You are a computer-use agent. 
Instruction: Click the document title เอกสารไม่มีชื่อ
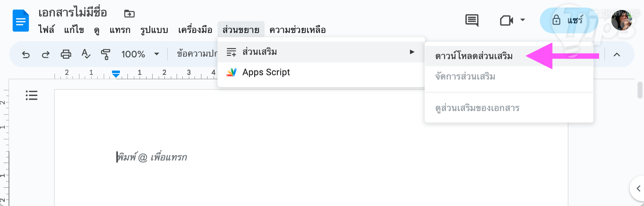point(73,13)
